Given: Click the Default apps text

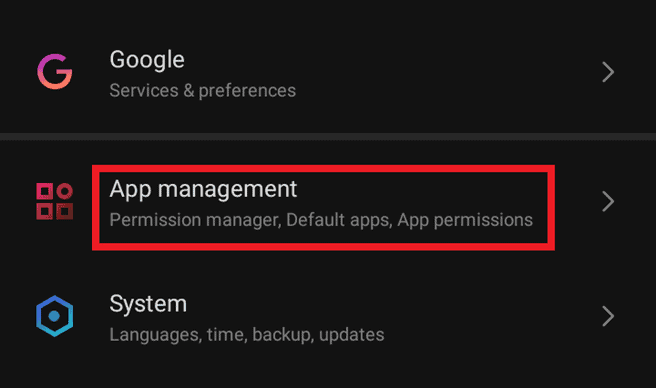Looking at the screenshot, I should pyautogui.click(x=339, y=220).
